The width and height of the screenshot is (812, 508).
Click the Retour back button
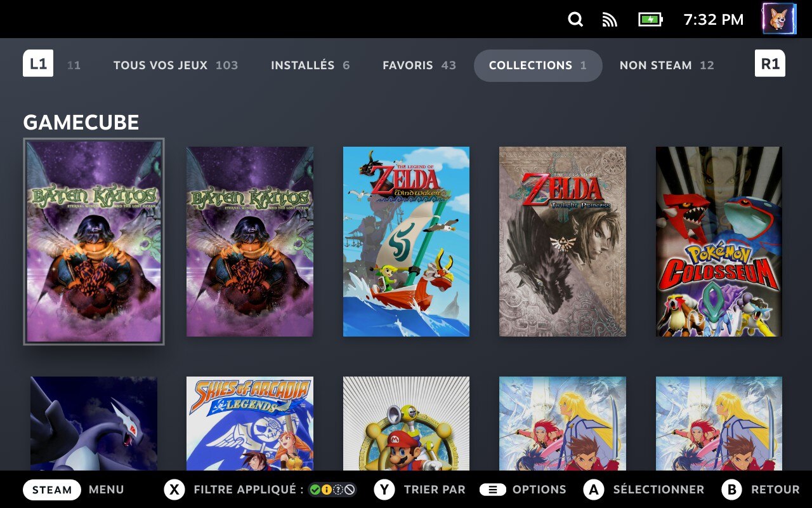point(775,490)
